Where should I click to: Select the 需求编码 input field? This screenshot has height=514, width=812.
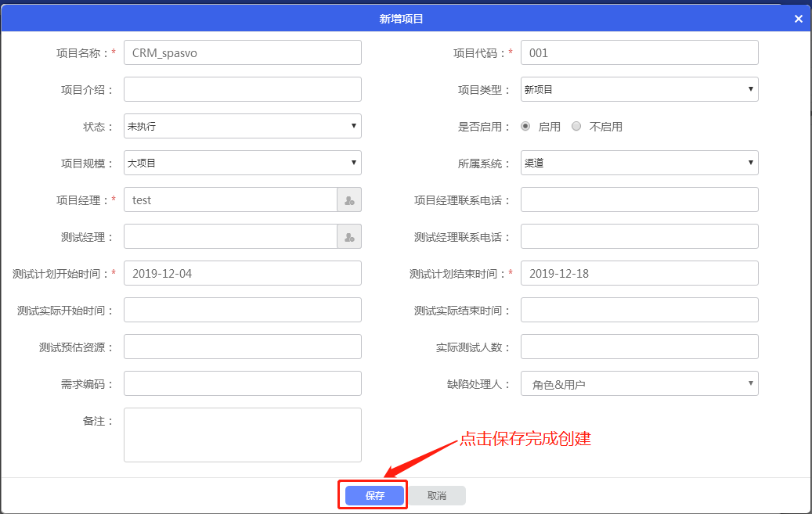pyautogui.click(x=242, y=383)
